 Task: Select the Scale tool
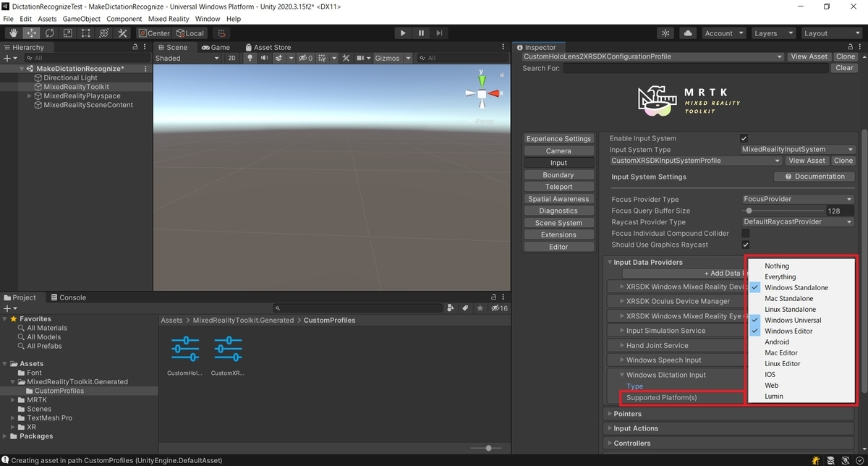(x=68, y=33)
